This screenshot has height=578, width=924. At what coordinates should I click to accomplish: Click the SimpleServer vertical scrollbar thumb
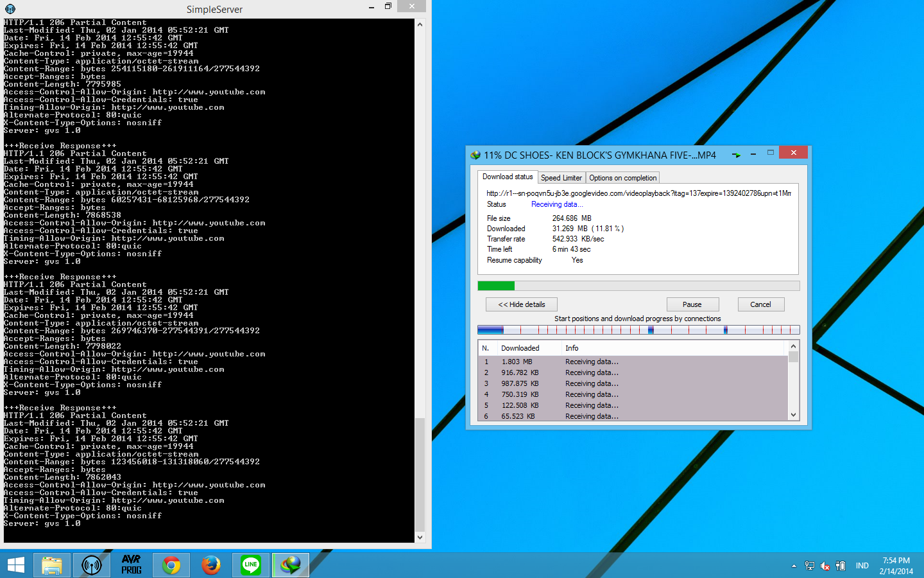pyautogui.click(x=420, y=475)
